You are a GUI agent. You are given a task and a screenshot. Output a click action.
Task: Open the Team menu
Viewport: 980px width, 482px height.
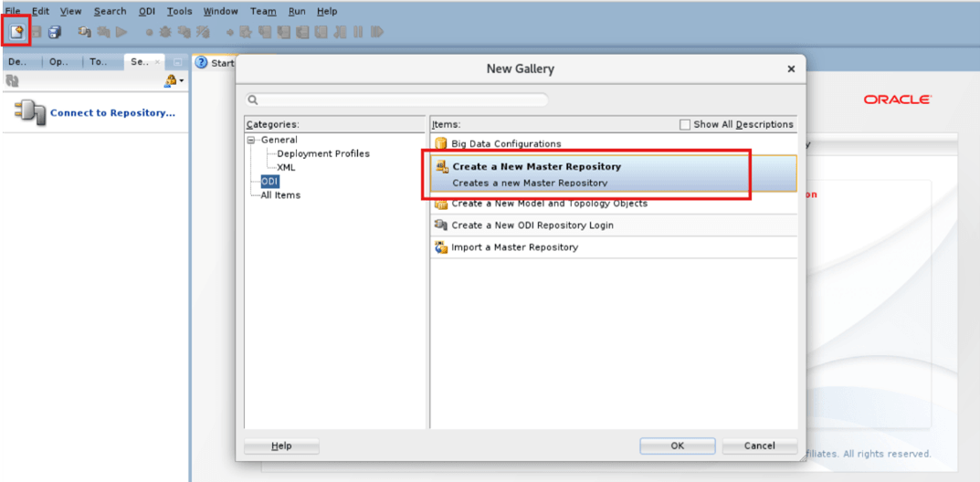[263, 11]
